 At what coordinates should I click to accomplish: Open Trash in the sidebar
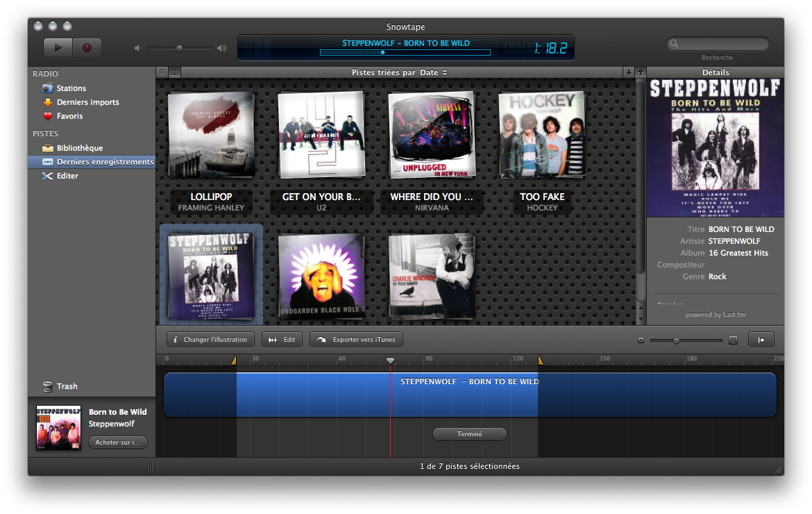[x=67, y=386]
